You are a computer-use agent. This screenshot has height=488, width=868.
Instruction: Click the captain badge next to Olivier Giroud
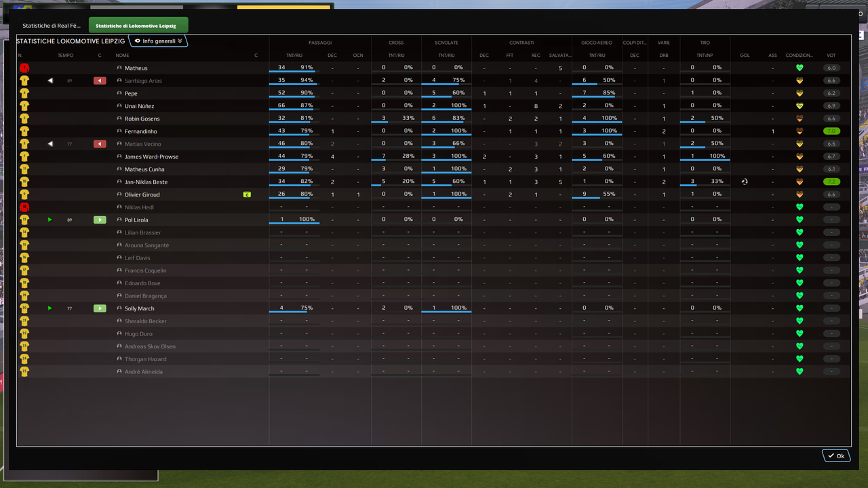(x=248, y=195)
